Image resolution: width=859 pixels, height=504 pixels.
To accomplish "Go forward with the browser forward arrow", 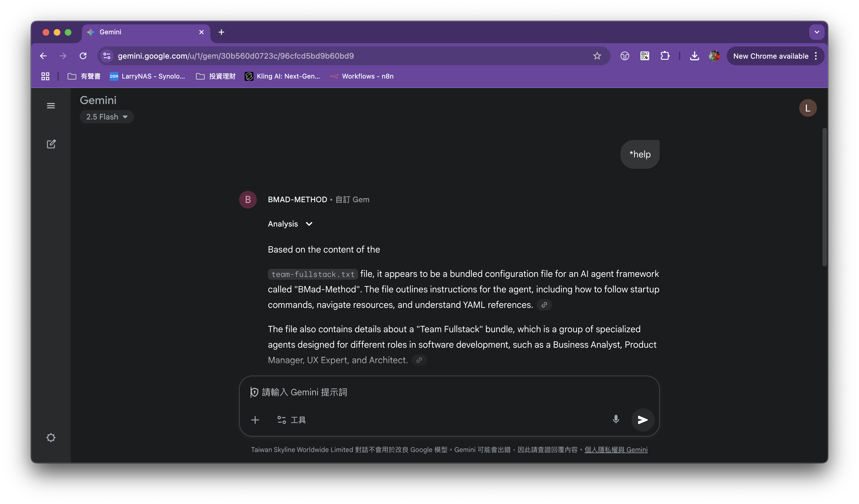I will pyautogui.click(x=63, y=56).
